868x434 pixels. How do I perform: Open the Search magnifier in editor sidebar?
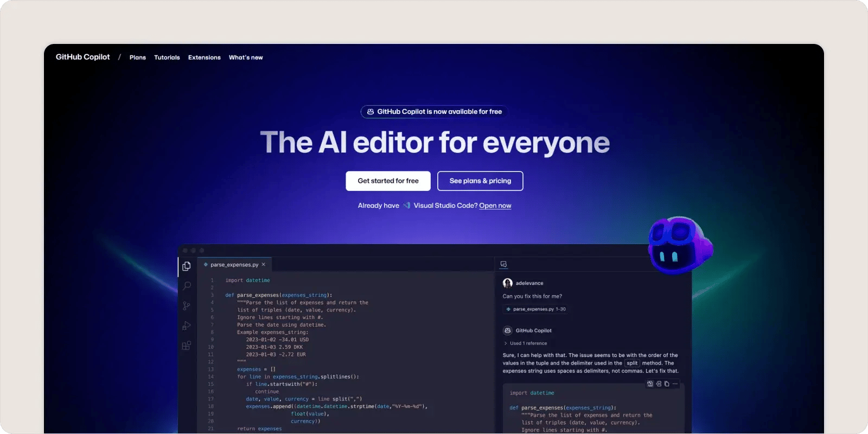click(x=187, y=286)
